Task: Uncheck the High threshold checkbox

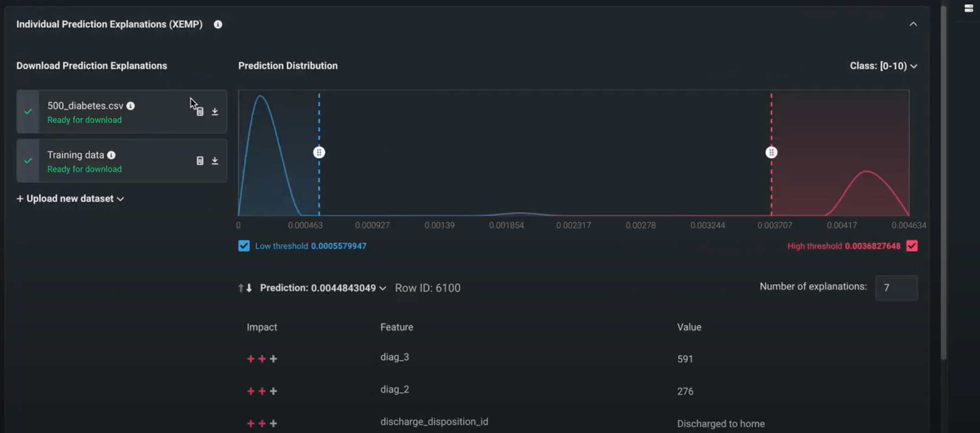Action: (x=912, y=246)
